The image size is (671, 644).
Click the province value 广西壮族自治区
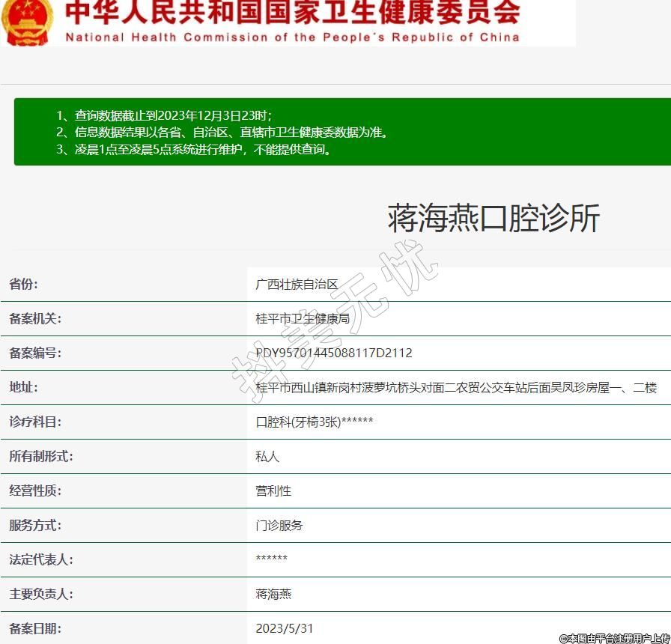[x=297, y=284]
